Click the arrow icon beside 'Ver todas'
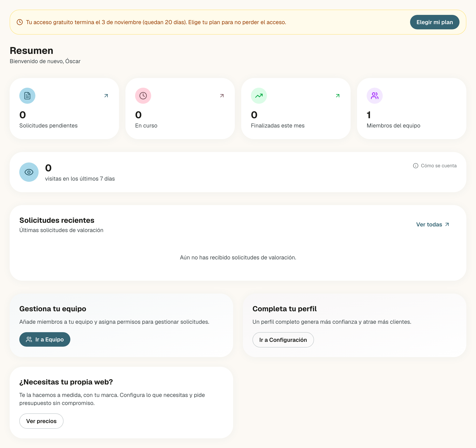The height and width of the screenshot is (448, 476). pyautogui.click(x=447, y=224)
